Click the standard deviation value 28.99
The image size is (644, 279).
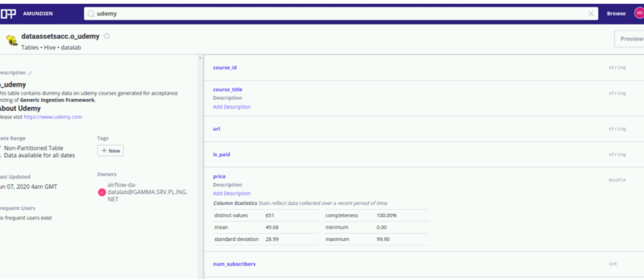tap(272, 239)
